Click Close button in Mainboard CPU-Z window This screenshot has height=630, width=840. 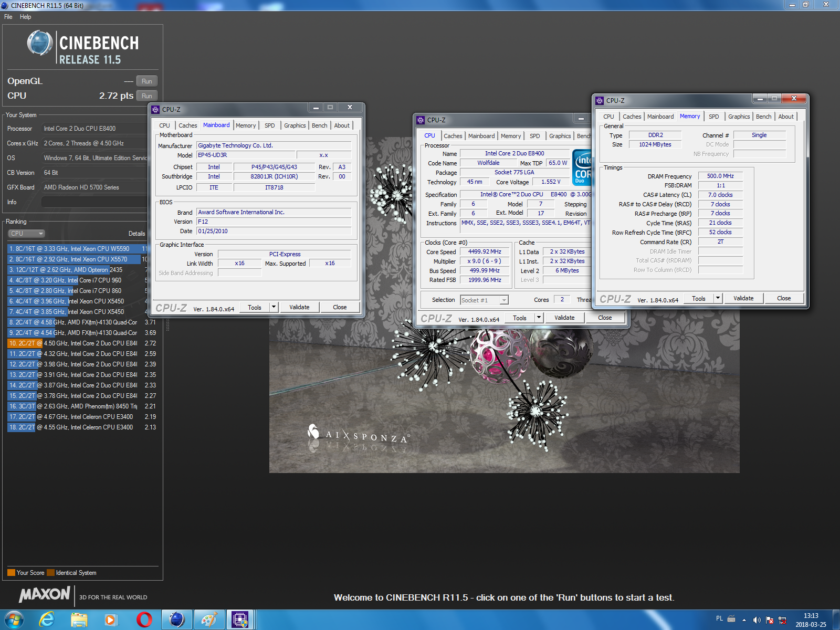click(340, 308)
